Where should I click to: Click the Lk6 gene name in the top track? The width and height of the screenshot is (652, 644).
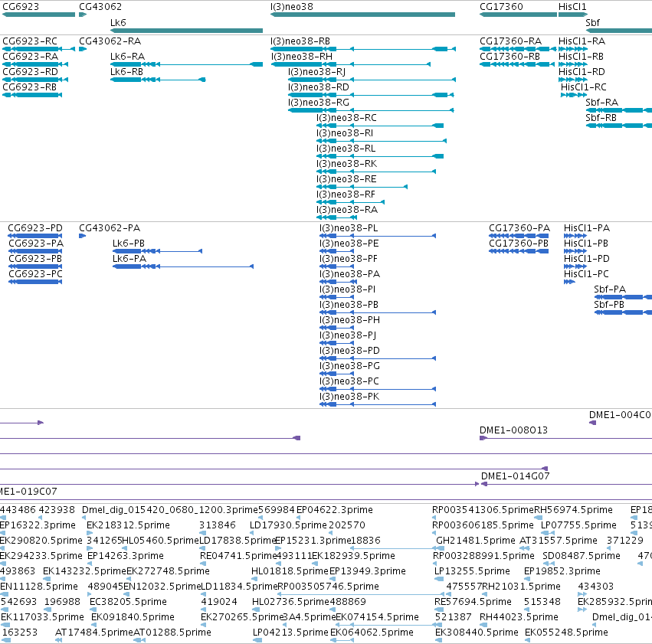tap(118, 22)
